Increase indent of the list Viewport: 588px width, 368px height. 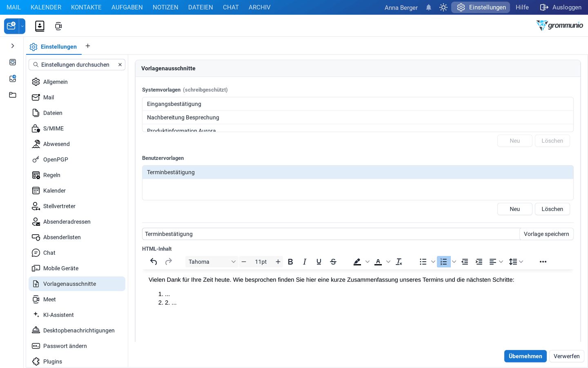479,262
